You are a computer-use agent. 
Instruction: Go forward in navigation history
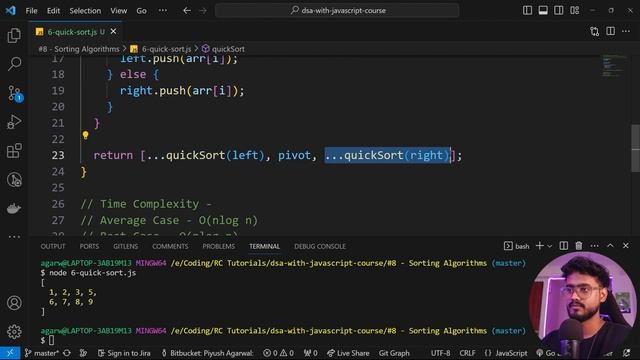203,11
